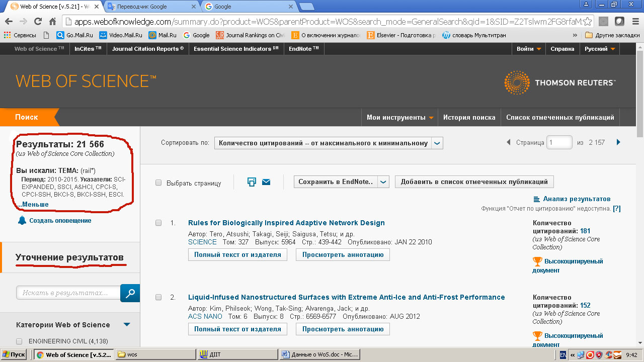
Task: Select checkbox for article 2
Action: point(158,297)
